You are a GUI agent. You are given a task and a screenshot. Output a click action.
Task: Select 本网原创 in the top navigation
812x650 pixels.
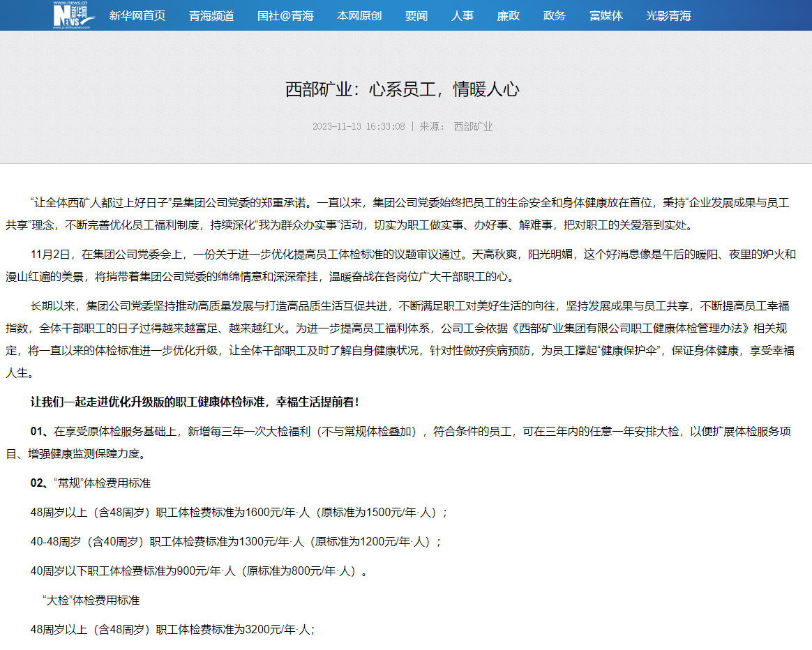coord(359,15)
